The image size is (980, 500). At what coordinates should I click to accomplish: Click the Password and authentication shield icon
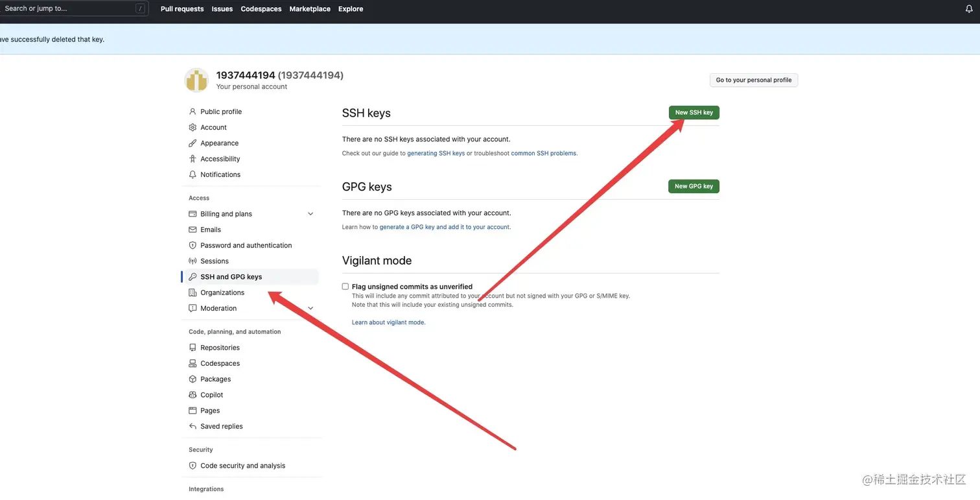(192, 245)
